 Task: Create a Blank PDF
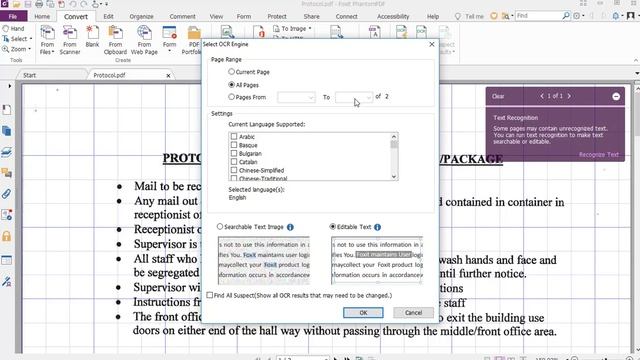point(92,37)
